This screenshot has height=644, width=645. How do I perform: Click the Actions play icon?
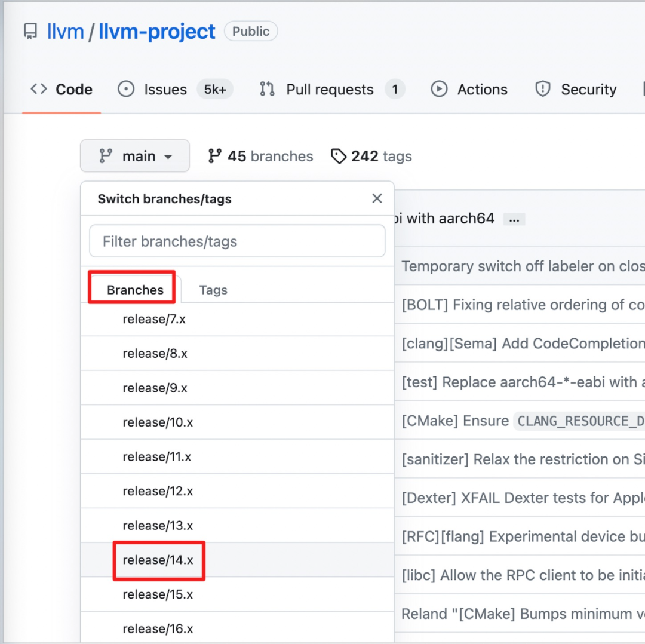(x=439, y=90)
